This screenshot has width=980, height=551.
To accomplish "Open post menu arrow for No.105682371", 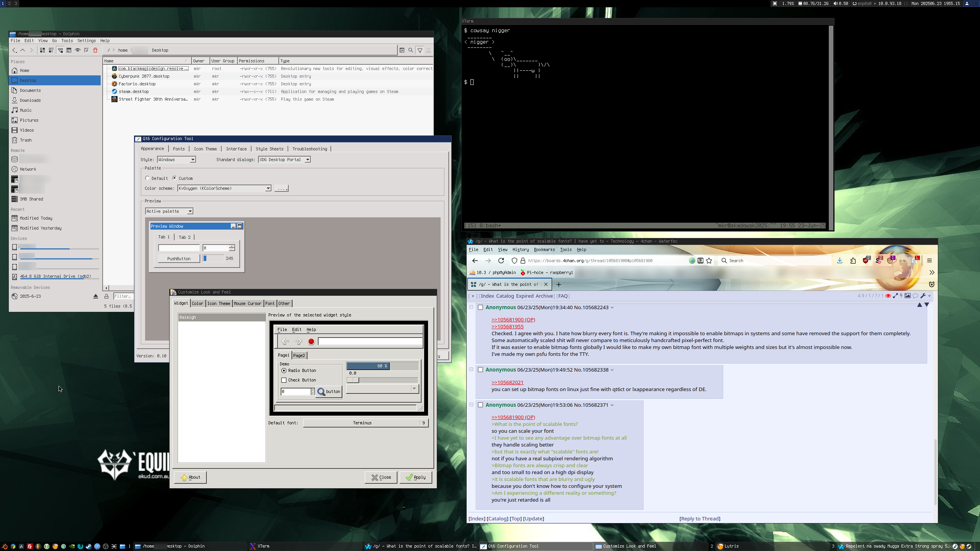I will 612,405.
